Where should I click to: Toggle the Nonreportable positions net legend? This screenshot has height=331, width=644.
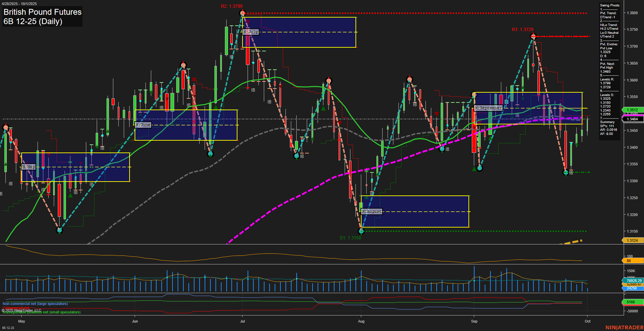coord(41,312)
